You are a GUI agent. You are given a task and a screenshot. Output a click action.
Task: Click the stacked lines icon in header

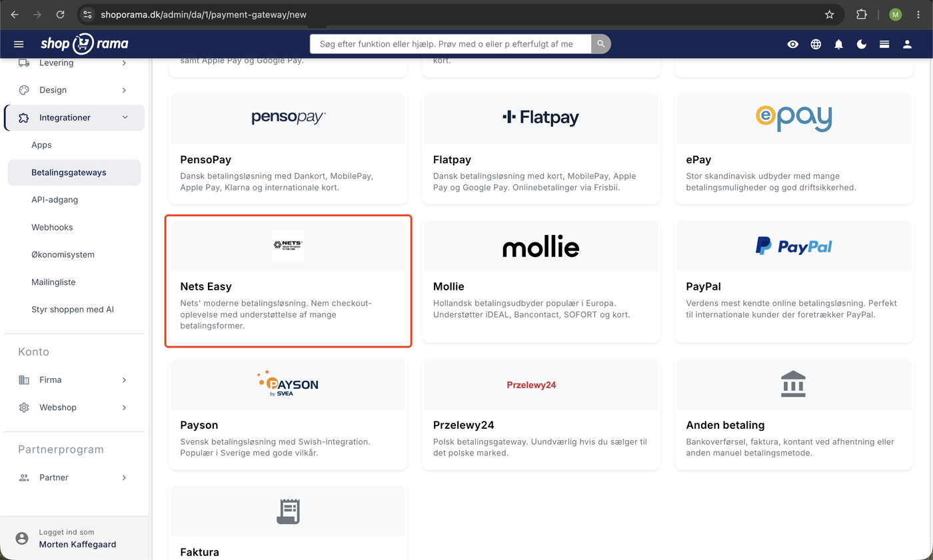click(x=884, y=44)
